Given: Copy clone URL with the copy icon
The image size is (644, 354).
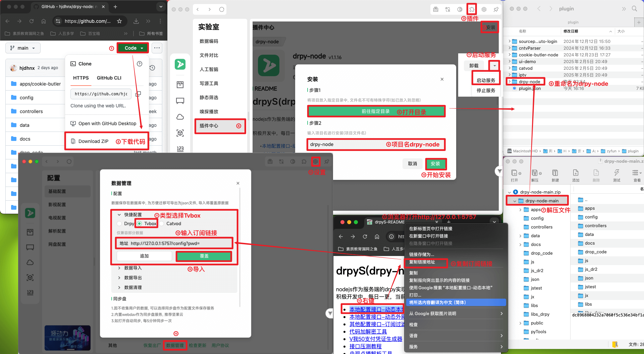Looking at the screenshot, I should pos(138,94).
